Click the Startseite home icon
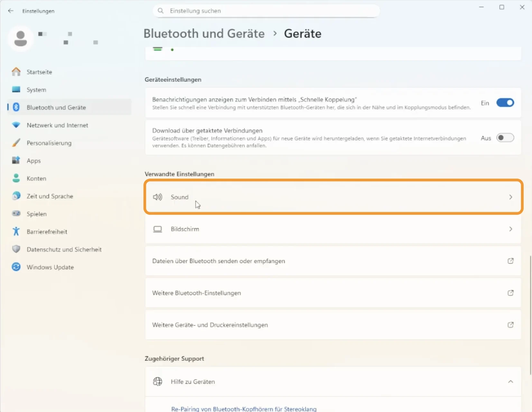This screenshot has height=412, width=532. click(16, 72)
